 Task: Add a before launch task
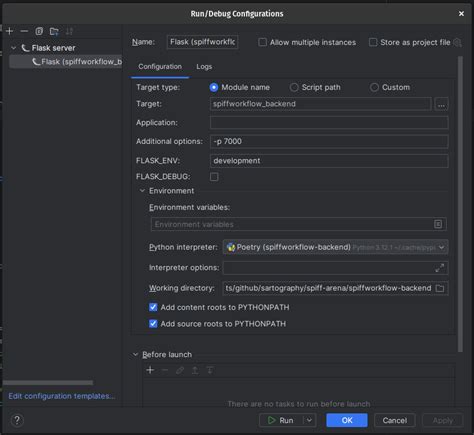pos(150,370)
